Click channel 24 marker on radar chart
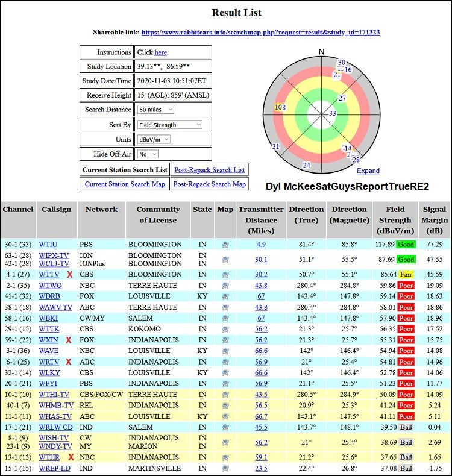The height and width of the screenshot is (476, 452). [306, 165]
